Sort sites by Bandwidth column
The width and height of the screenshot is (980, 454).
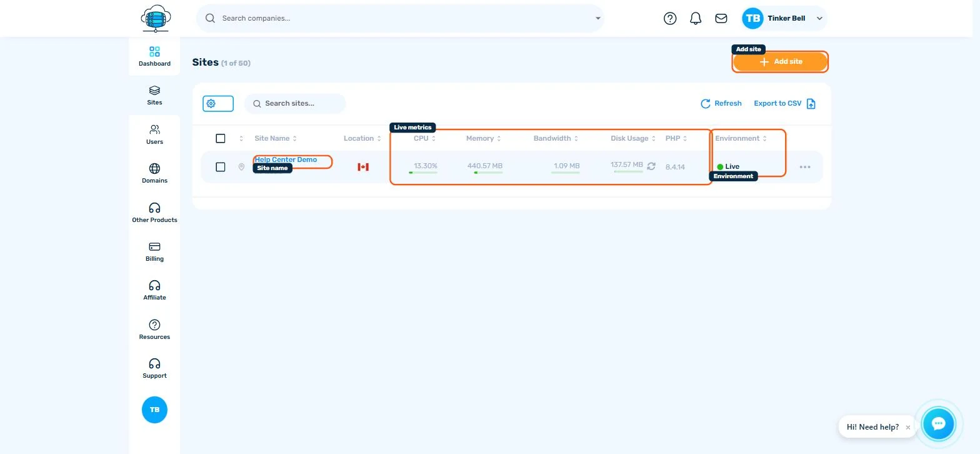(556, 138)
